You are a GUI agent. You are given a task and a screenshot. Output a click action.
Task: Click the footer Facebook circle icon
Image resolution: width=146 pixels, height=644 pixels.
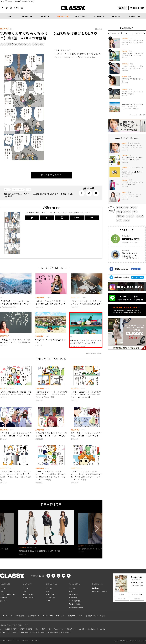tap(48, 576)
